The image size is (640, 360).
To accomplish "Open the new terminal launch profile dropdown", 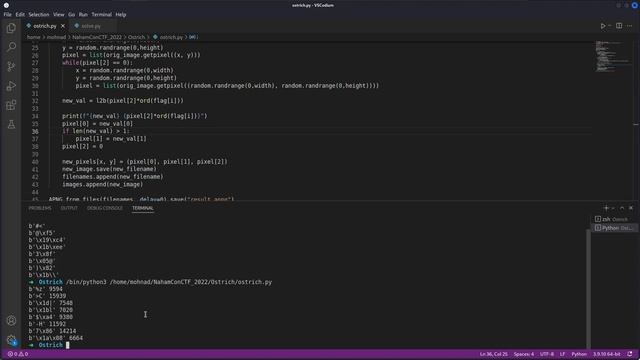I will click(x=613, y=208).
